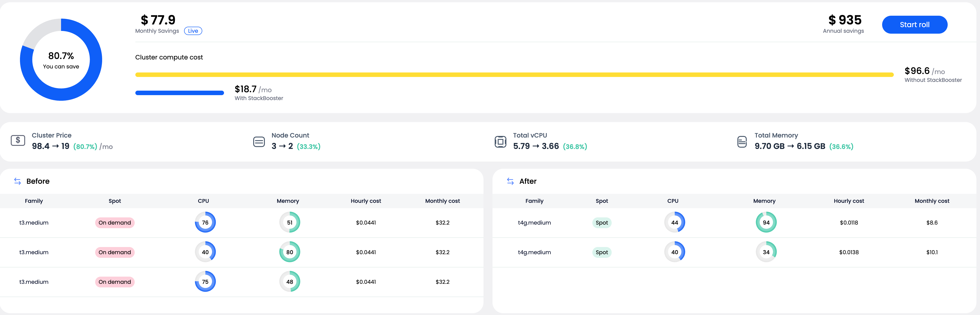Screen dimensions: 980x315
Task: Click the 80.7% savings donut chart
Action: pos(61,60)
